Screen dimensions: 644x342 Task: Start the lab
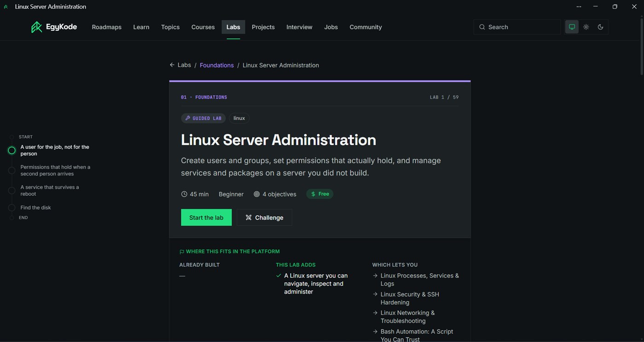click(x=206, y=217)
